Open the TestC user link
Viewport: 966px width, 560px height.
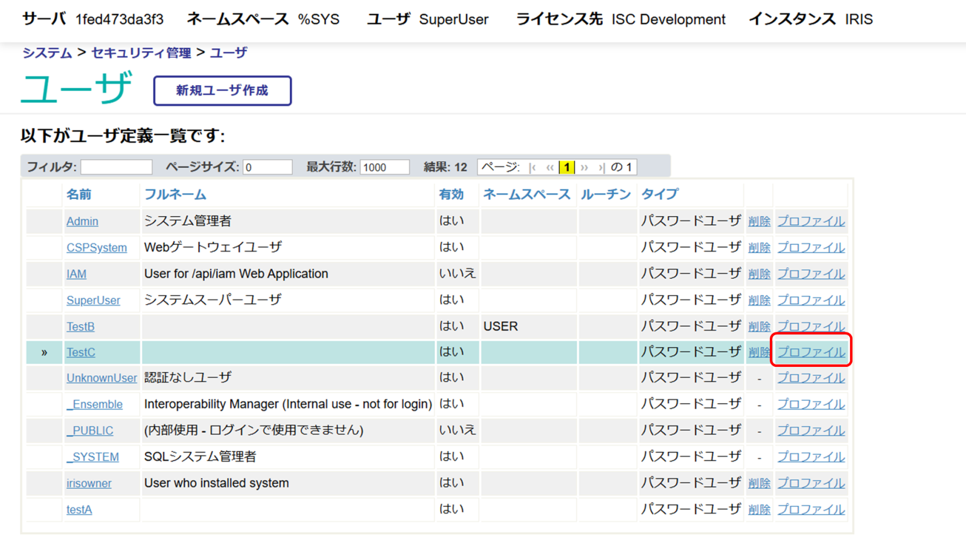coord(81,352)
